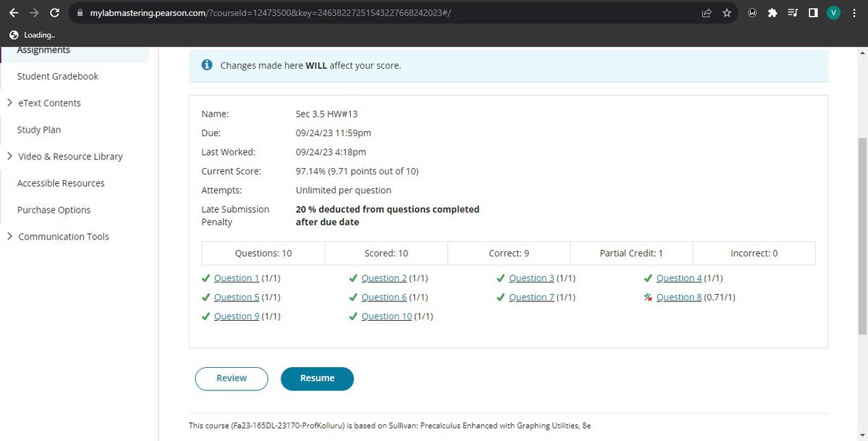The image size is (868, 441).
Task: Click the Resume button
Action: (318, 379)
